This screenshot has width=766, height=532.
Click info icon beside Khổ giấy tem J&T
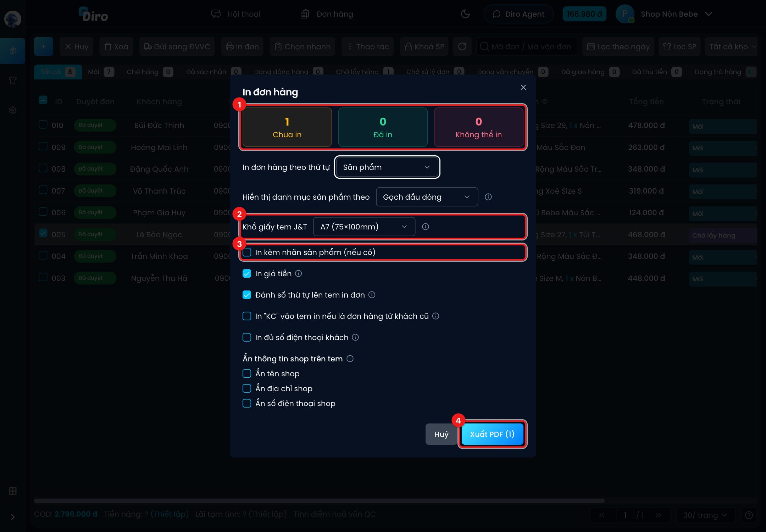tap(426, 227)
